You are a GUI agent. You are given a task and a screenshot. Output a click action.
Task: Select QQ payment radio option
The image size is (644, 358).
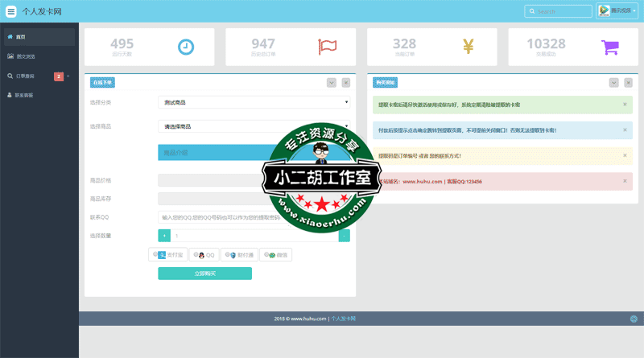(x=206, y=255)
